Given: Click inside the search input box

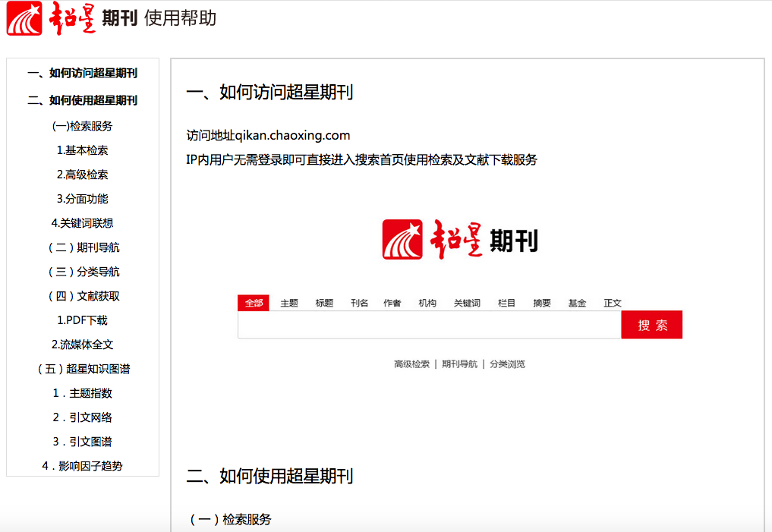Looking at the screenshot, I should pos(430,325).
